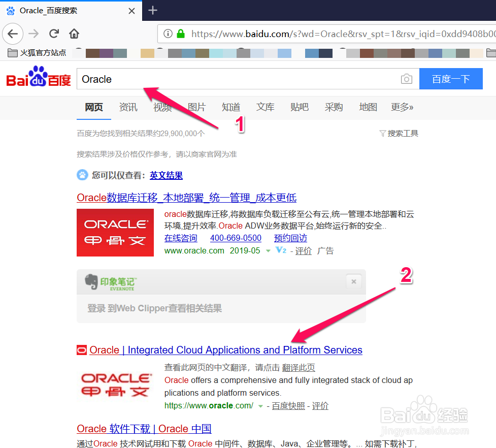Open Oracle Integrated Cloud Applications result

coord(226,350)
